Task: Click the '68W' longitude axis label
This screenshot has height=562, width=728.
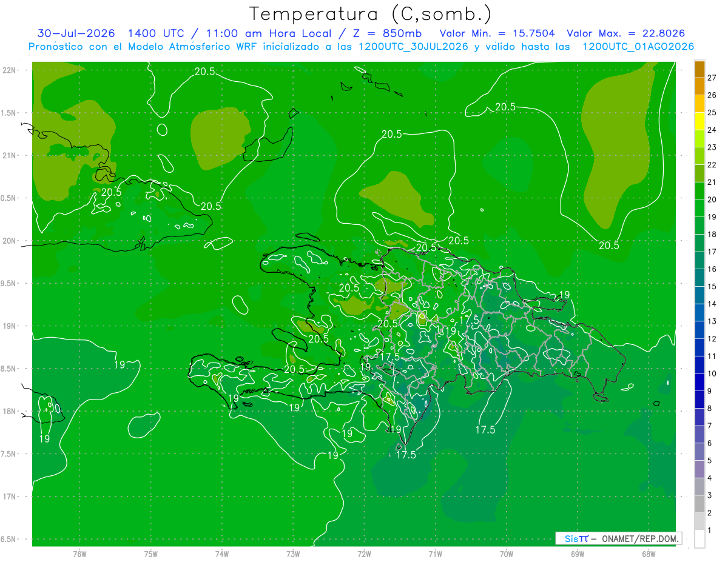Action: 649,554
